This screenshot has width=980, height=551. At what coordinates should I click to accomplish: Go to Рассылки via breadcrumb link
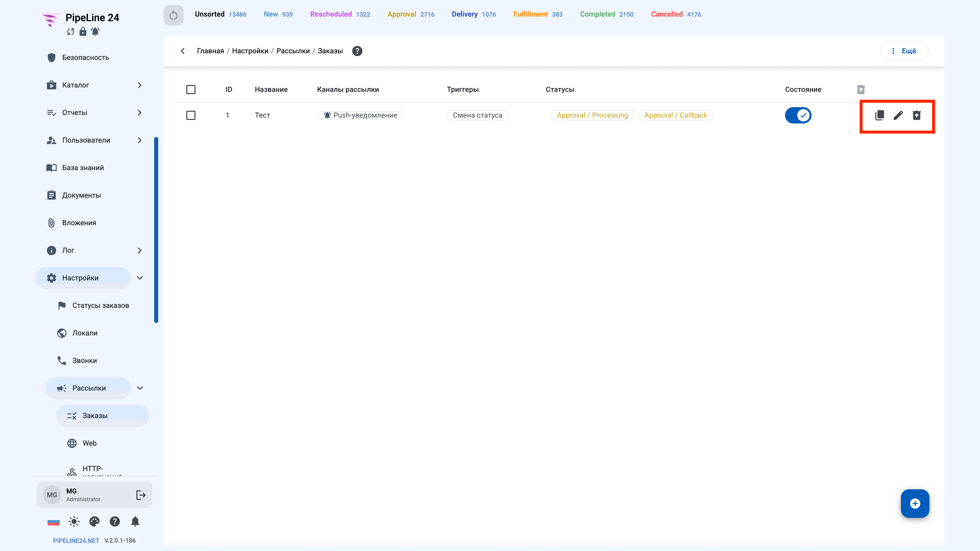pyautogui.click(x=293, y=51)
